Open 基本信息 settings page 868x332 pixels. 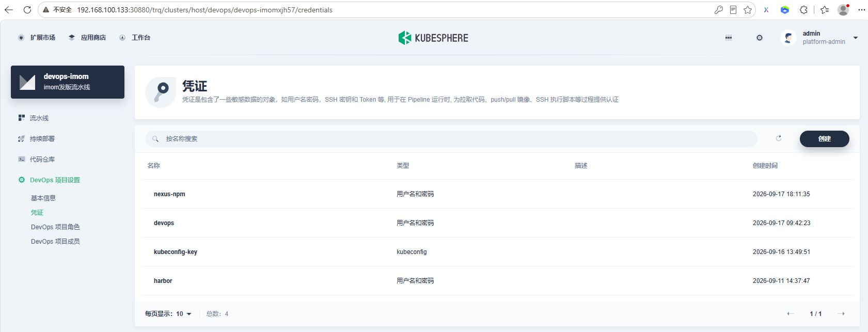click(43, 198)
